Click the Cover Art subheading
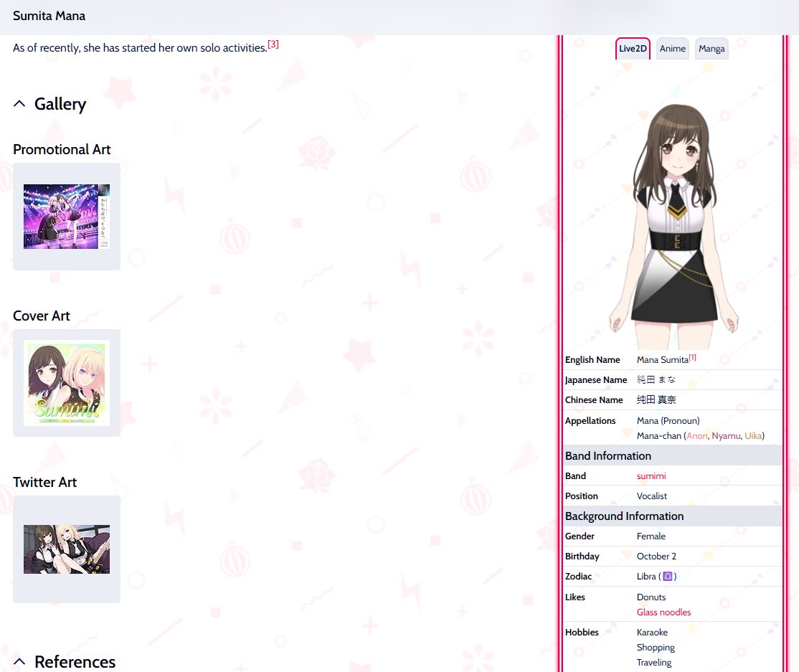The width and height of the screenshot is (799, 672). click(42, 316)
